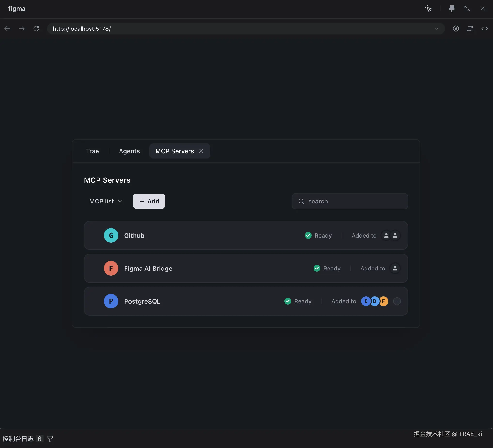Viewport: 493px width, 448px height.
Task: Open the code view brackets icon
Action: click(485, 29)
